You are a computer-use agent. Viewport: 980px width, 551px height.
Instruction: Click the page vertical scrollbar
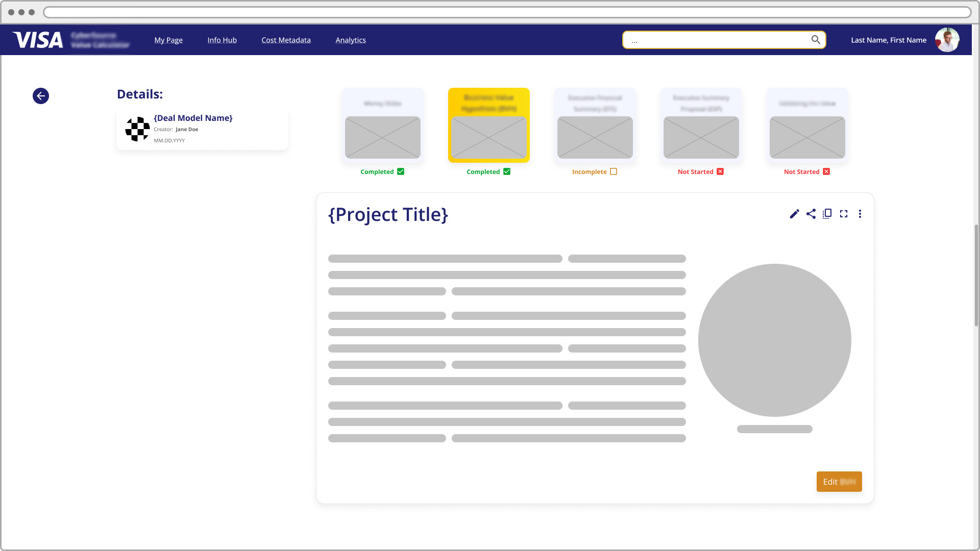[976, 275]
